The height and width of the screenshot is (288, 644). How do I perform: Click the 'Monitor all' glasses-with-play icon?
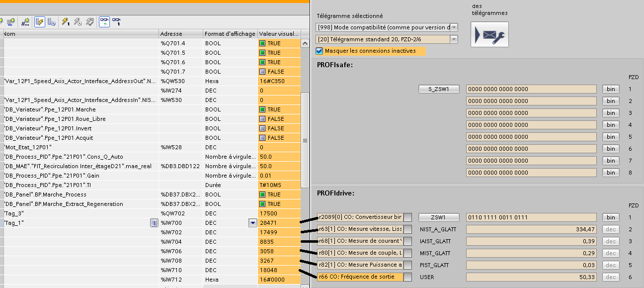coord(104,21)
